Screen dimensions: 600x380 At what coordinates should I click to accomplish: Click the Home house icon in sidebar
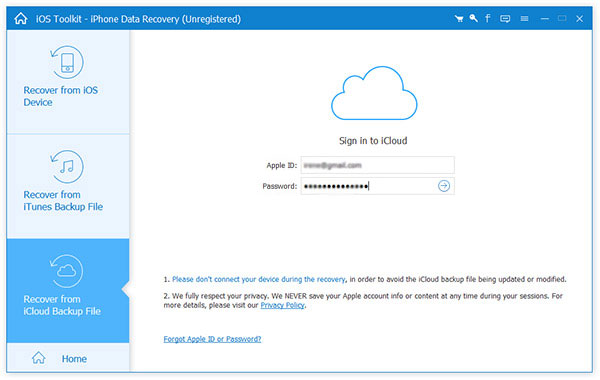(39, 358)
